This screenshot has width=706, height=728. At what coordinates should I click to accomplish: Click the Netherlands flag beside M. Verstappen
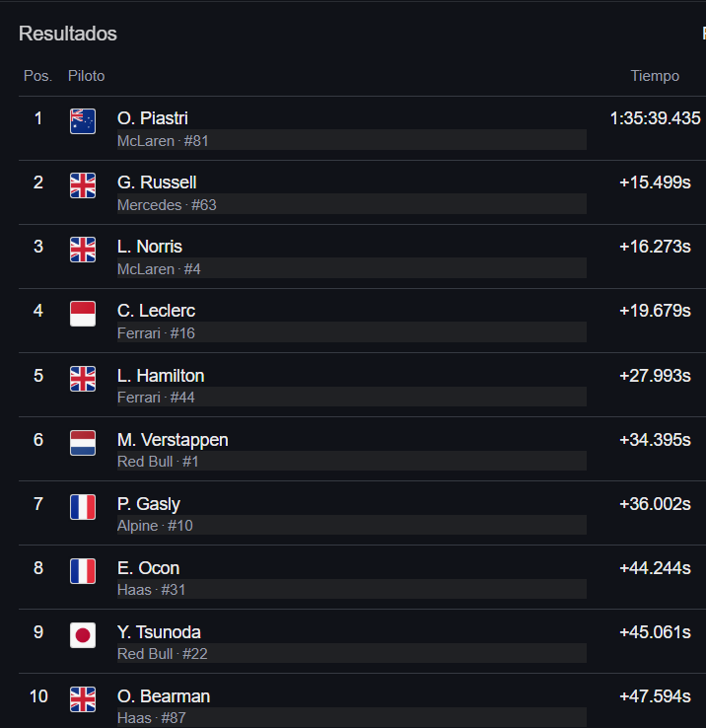pos(83,443)
